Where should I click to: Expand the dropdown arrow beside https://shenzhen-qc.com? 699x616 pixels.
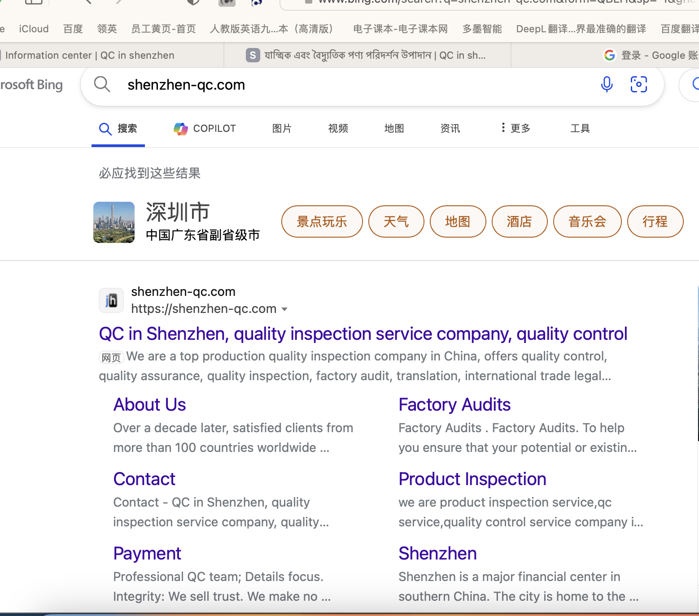click(284, 309)
